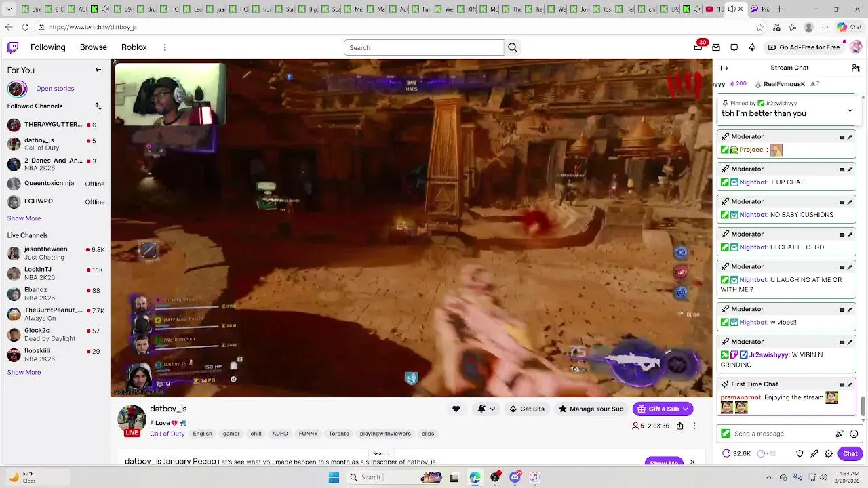Click channel points 32.6K balance
Screen dimensions: 868x488
tap(736, 453)
